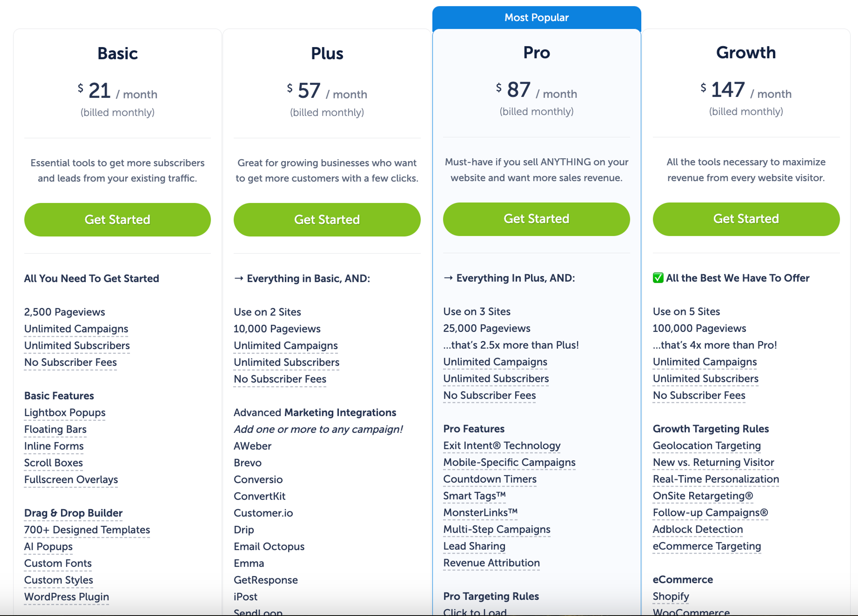Click Get Started under the Growth plan

click(x=746, y=219)
